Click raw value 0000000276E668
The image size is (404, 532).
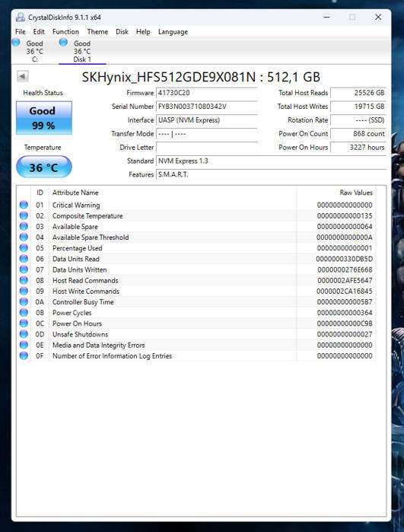coord(345,269)
